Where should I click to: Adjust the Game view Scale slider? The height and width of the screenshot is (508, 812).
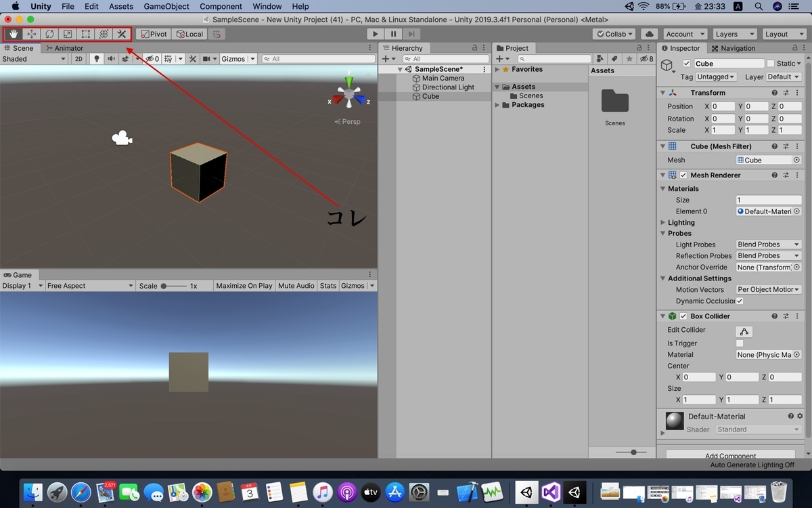coord(174,286)
